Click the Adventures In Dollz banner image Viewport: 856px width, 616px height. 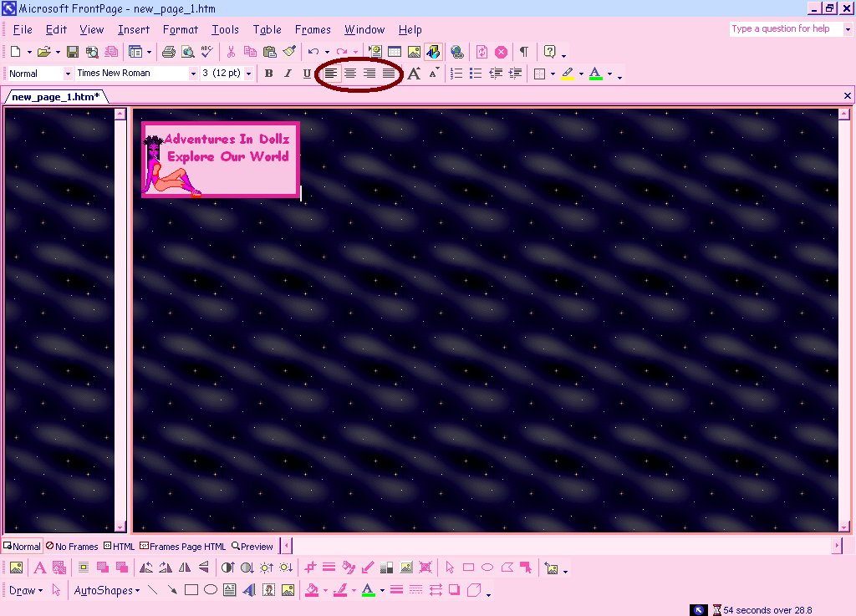pyautogui.click(x=221, y=160)
